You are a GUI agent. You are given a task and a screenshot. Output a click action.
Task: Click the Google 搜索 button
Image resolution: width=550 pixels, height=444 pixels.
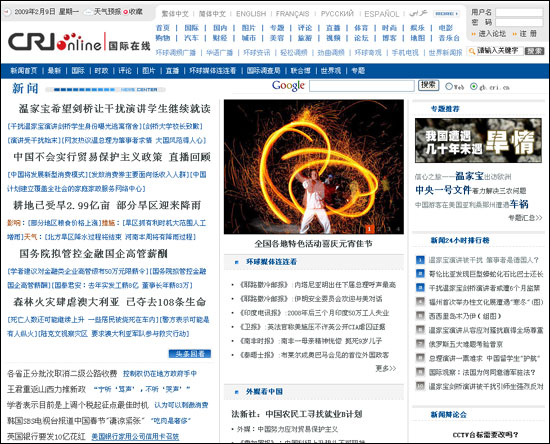click(428, 85)
